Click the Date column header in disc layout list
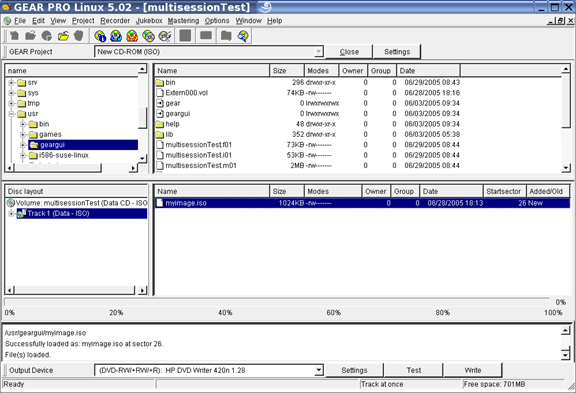The height and width of the screenshot is (393, 576). pos(451,191)
